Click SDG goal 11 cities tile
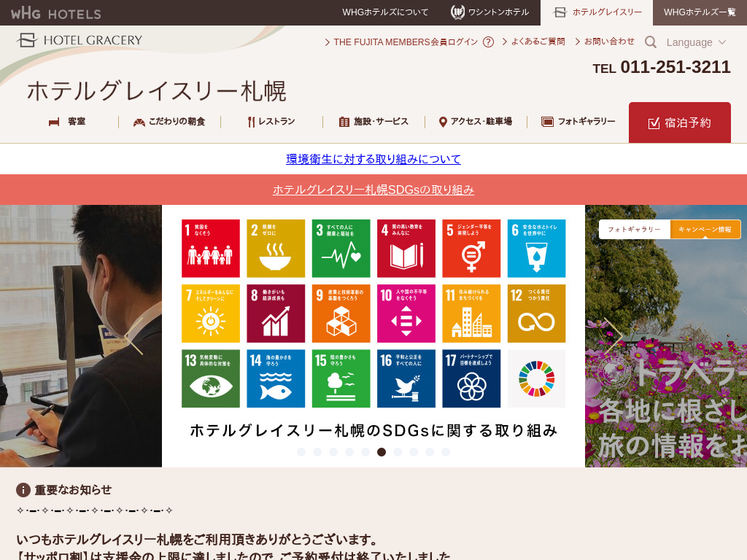The width and height of the screenshot is (747, 560). [471, 314]
